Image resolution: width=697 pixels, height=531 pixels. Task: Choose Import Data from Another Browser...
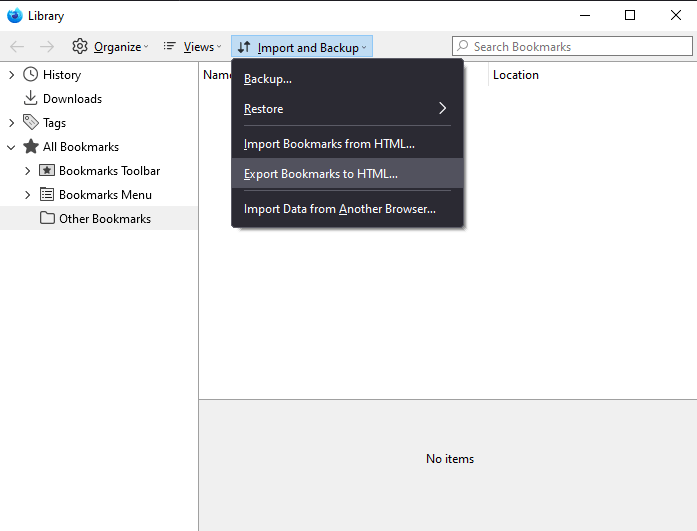click(347, 209)
